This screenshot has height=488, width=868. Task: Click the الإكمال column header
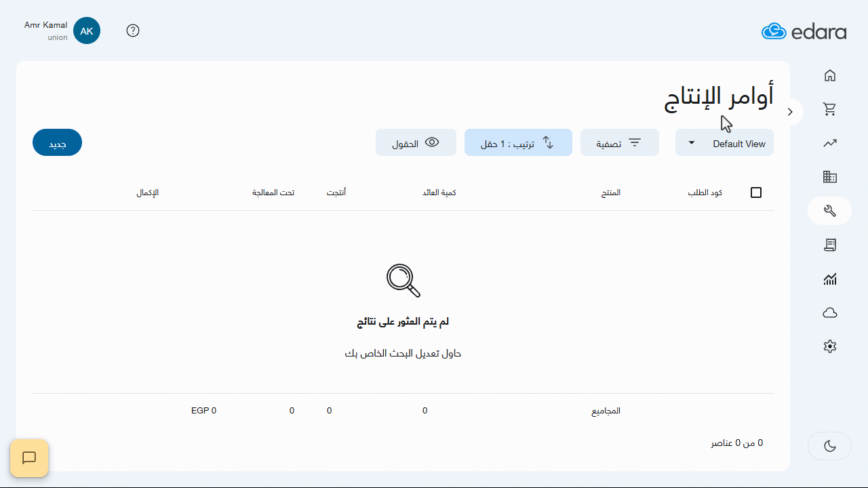pos(147,192)
